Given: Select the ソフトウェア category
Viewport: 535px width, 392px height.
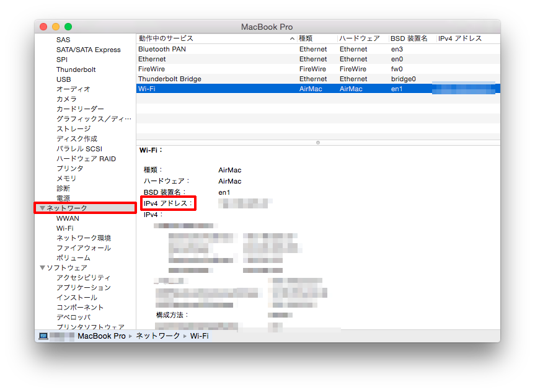Looking at the screenshot, I should pos(66,268).
